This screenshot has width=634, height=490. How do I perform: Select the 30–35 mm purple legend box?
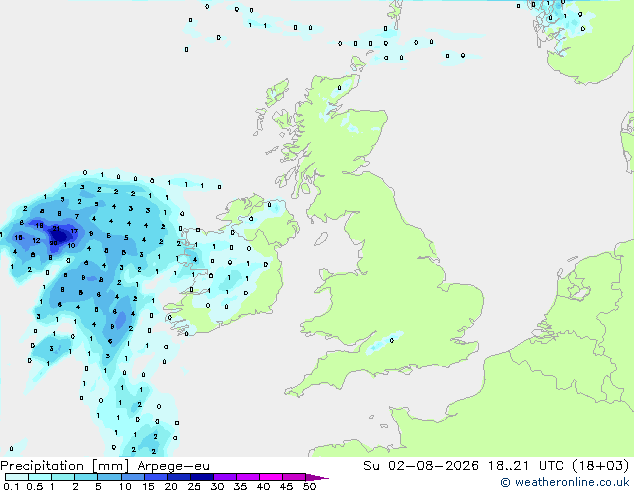pyautogui.click(x=224, y=477)
